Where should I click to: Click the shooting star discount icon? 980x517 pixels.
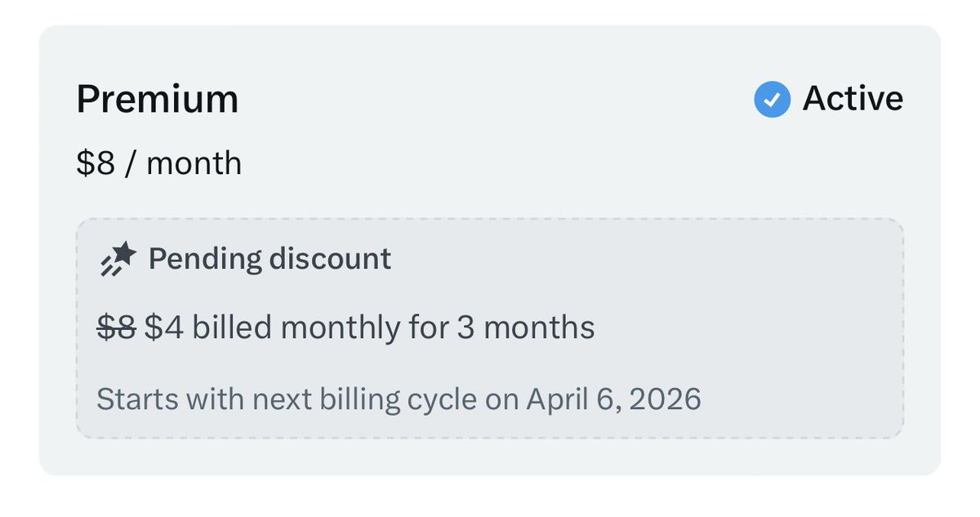pyautogui.click(x=117, y=260)
